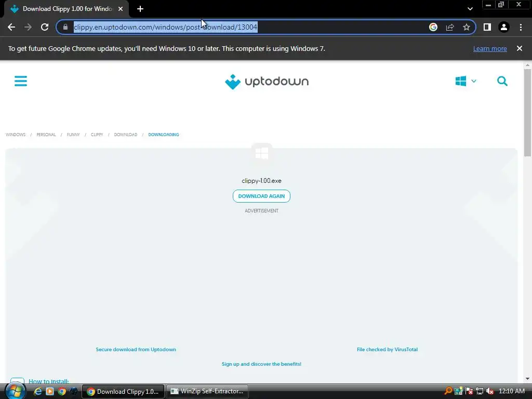
Task: Go to the WINDOWS breadcrumb
Action: click(x=16, y=135)
